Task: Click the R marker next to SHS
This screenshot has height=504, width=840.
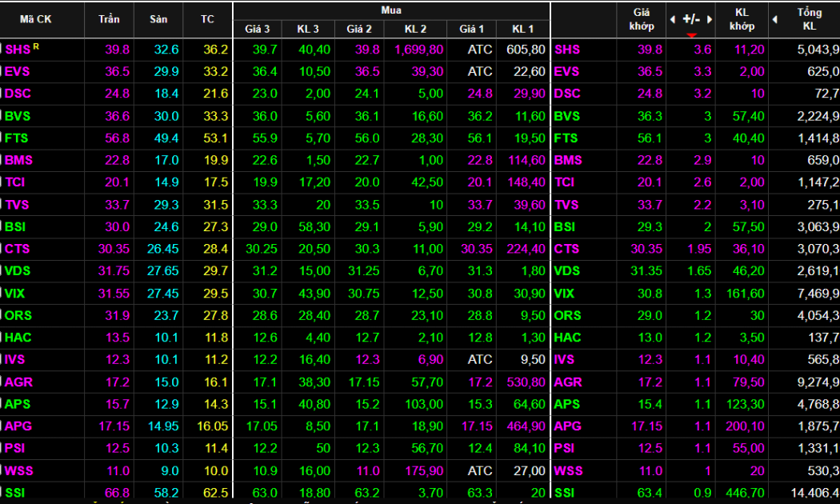Action: [x=36, y=46]
